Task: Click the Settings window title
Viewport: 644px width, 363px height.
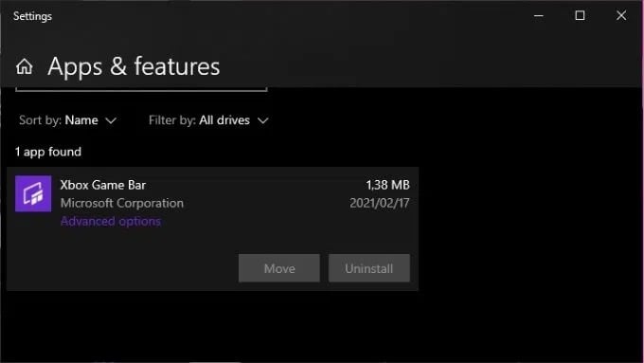Action: pyautogui.click(x=32, y=16)
